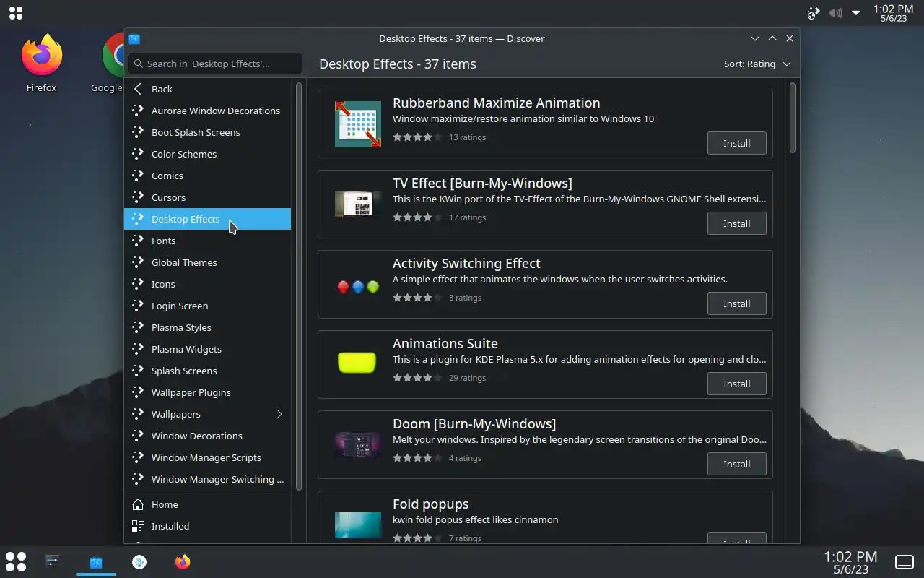Image resolution: width=924 pixels, height=578 pixels.
Task: Click the top panel clock
Action: coord(893,13)
